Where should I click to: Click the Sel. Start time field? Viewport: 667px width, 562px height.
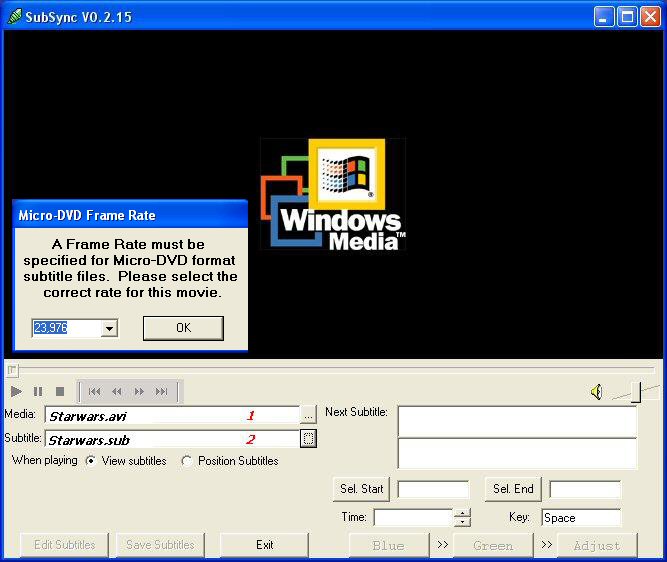coord(433,489)
